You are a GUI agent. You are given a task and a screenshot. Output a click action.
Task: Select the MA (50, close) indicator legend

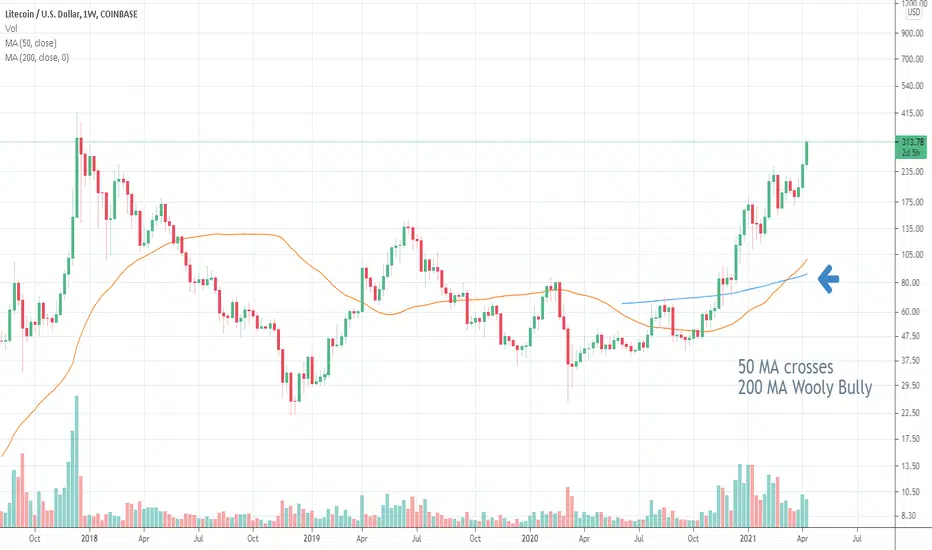31,43
